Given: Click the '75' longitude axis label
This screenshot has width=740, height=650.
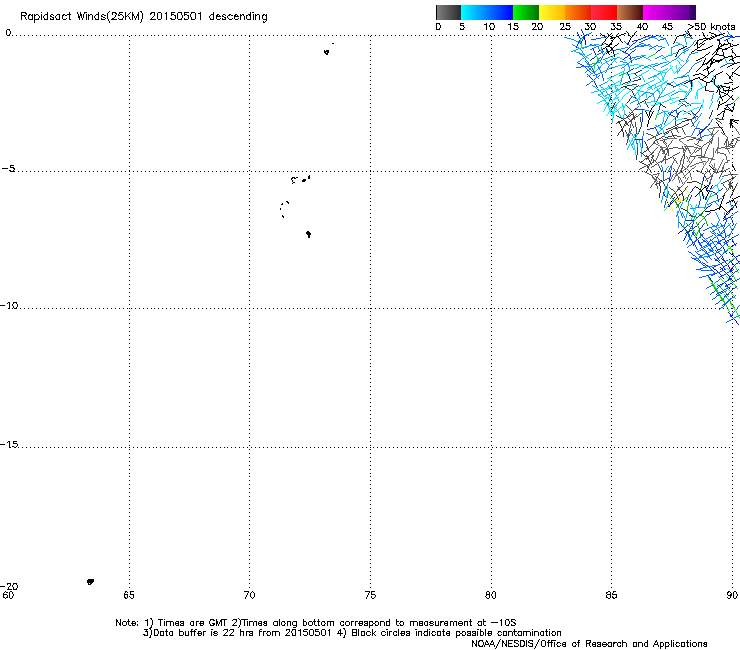Looking at the screenshot, I should (370, 595).
